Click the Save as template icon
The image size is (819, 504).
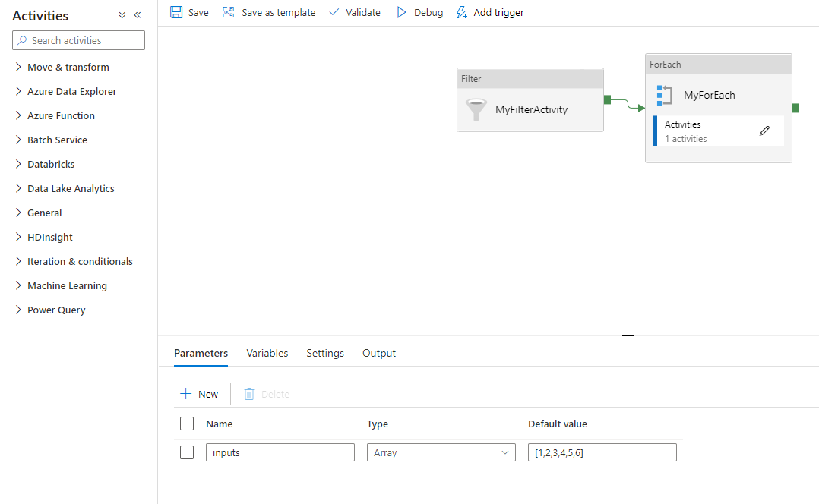pos(228,12)
